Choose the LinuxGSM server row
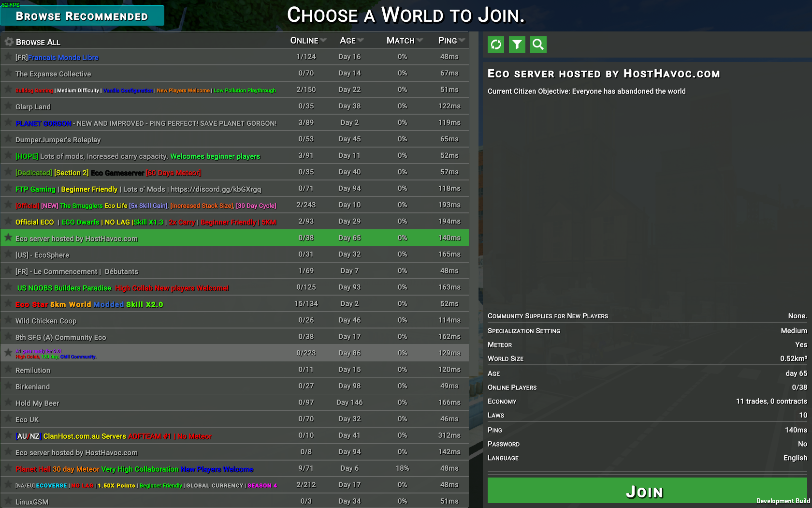 coord(235,501)
